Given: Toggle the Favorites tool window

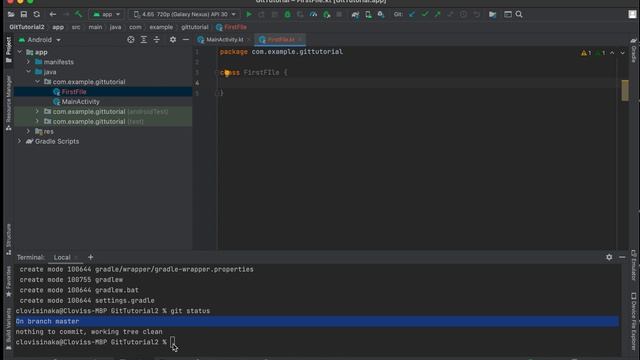Looking at the screenshot, I should [x=8, y=281].
